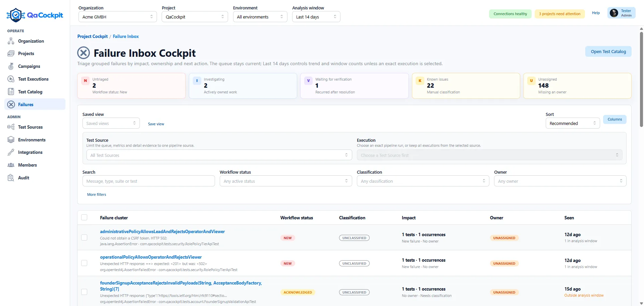The height and width of the screenshot is (306, 644).
Task: Click Unassigned 148 card
Action: tap(577, 86)
